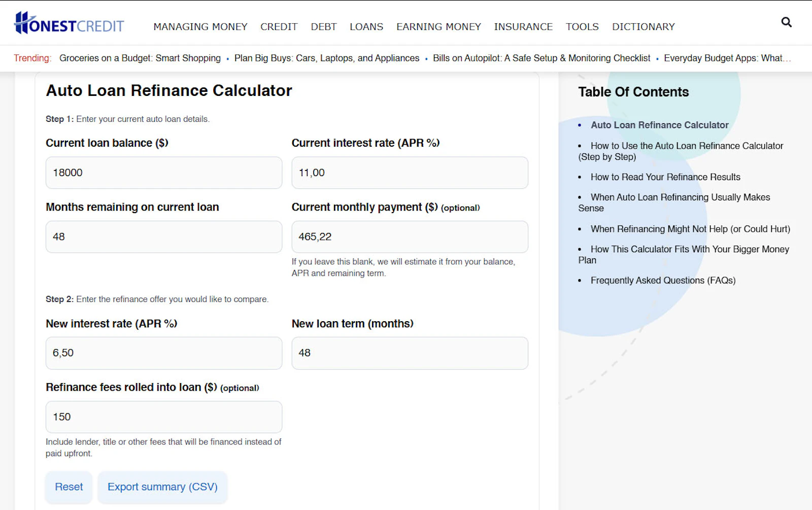Viewport: 812px width, 510px height.
Task: Focus the Refinance fees rolled into loan field
Action: click(x=164, y=417)
